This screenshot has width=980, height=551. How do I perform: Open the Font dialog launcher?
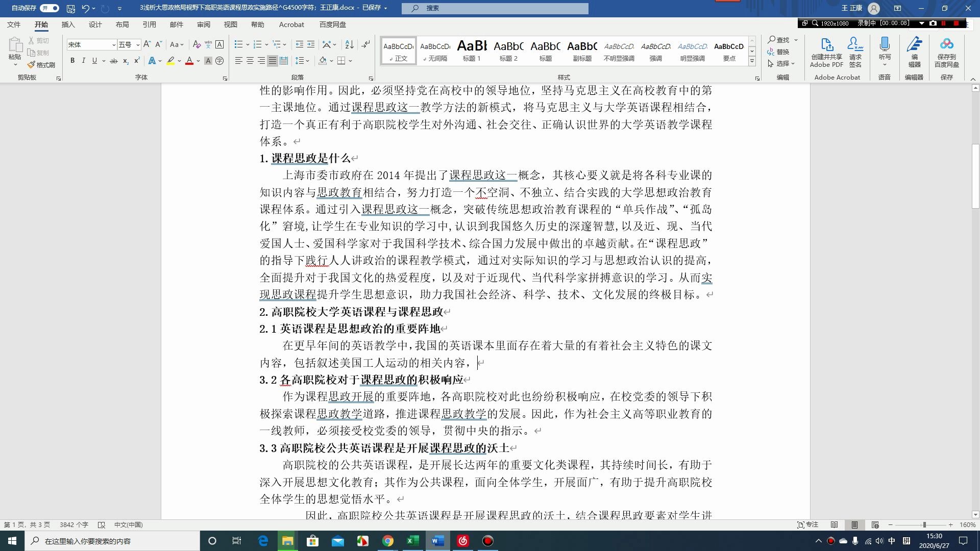[x=225, y=78]
